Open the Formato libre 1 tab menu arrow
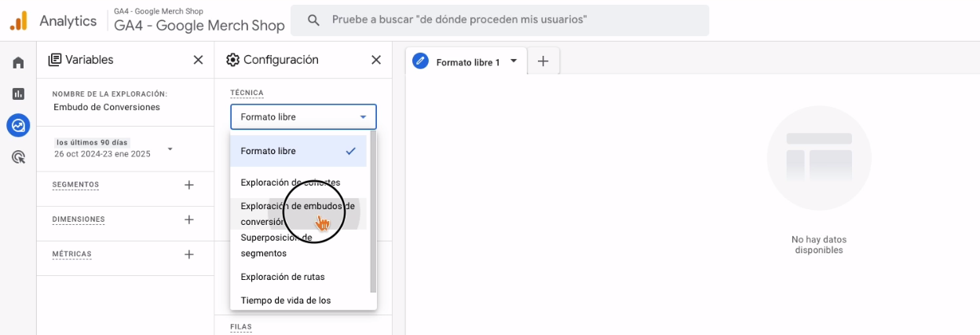 (x=514, y=61)
